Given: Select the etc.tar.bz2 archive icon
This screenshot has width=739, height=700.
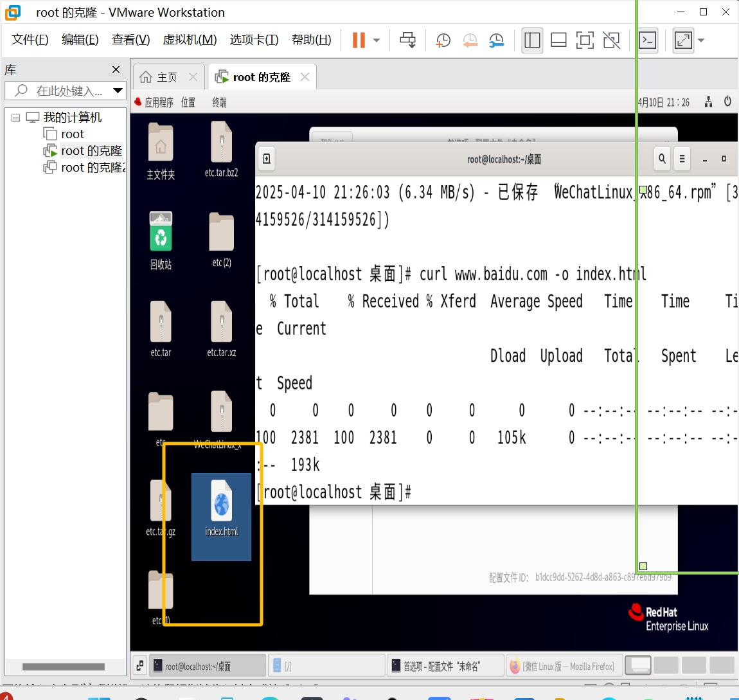Looking at the screenshot, I should point(222,149).
